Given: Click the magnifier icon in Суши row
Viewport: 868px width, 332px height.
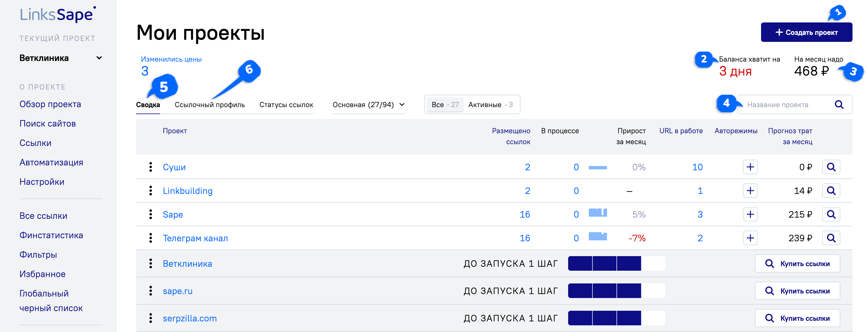Looking at the screenshot, I should click(831, 167).
